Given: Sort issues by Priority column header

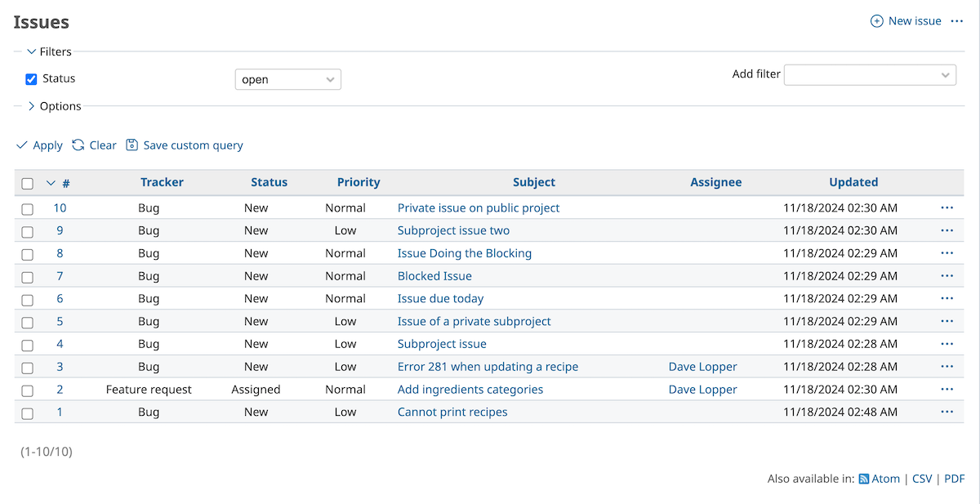Looking at the screenshot, I should pyautogui.click(x=359, y=183).
